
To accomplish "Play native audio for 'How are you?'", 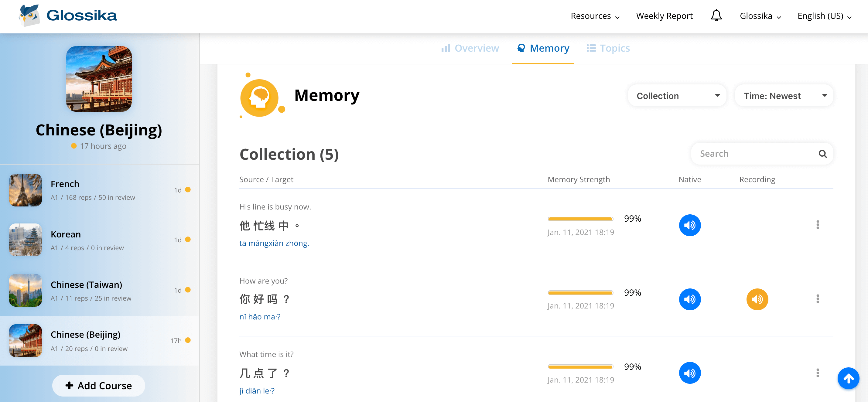I will point(689,299).
